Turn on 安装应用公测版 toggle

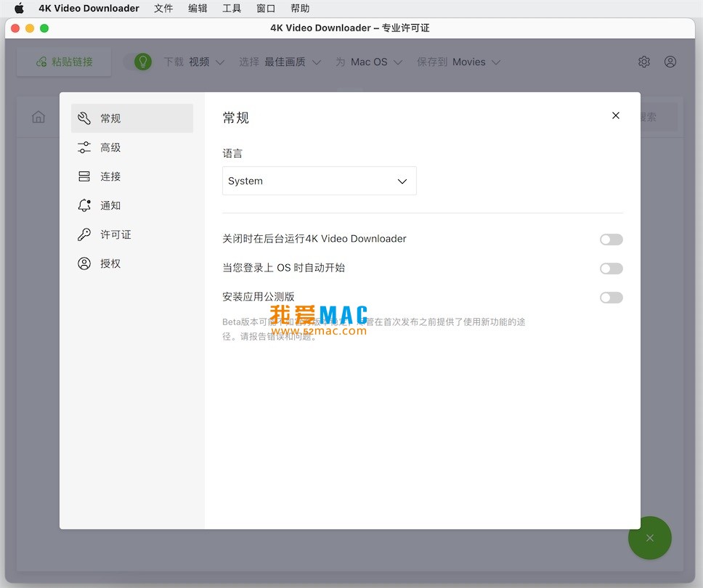tap(611, 298)
